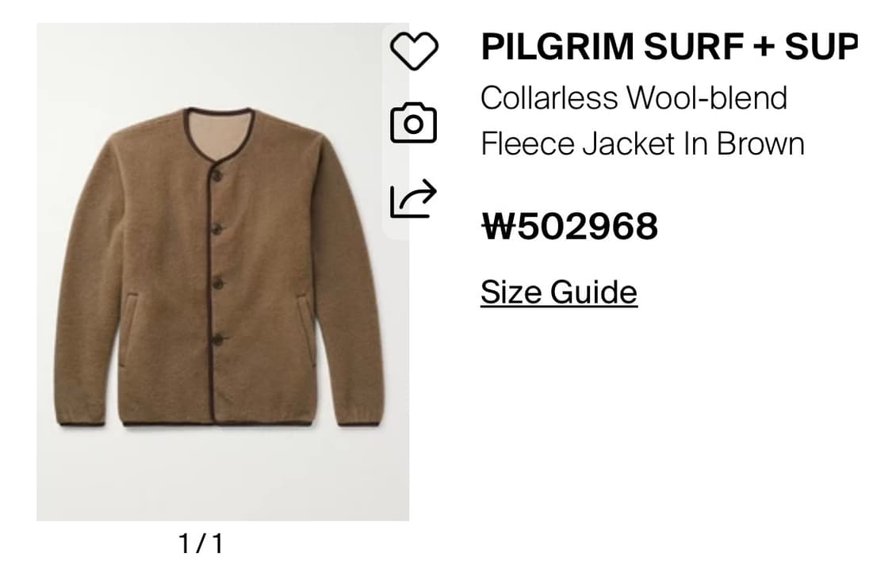Click the third button down on the jacket

click(216, 283)
